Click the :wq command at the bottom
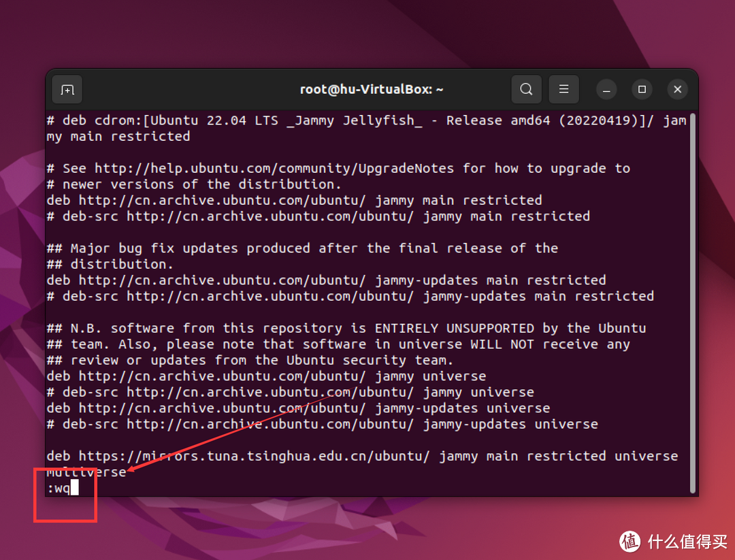The image size is (735, 560). tap(59, 488)
